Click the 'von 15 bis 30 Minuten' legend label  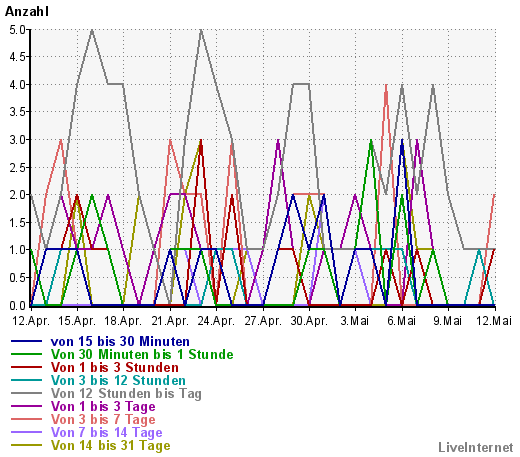click(120, 341)
